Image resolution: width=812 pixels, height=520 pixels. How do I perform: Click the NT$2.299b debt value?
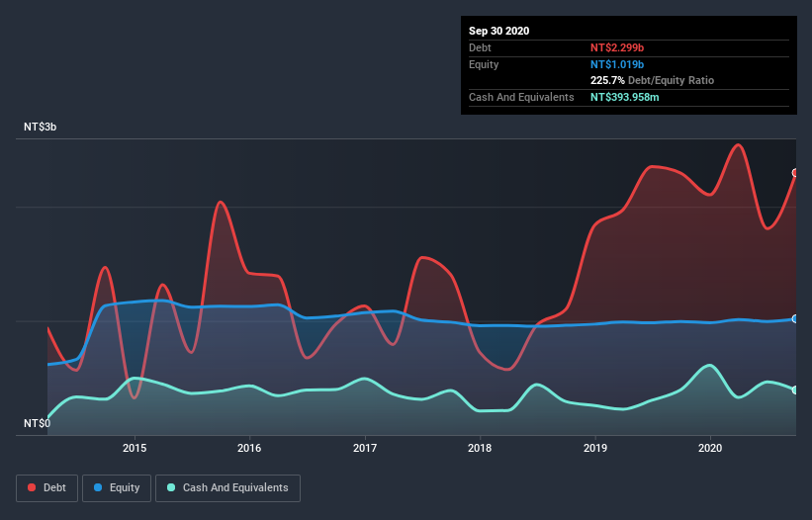(617, 48)
